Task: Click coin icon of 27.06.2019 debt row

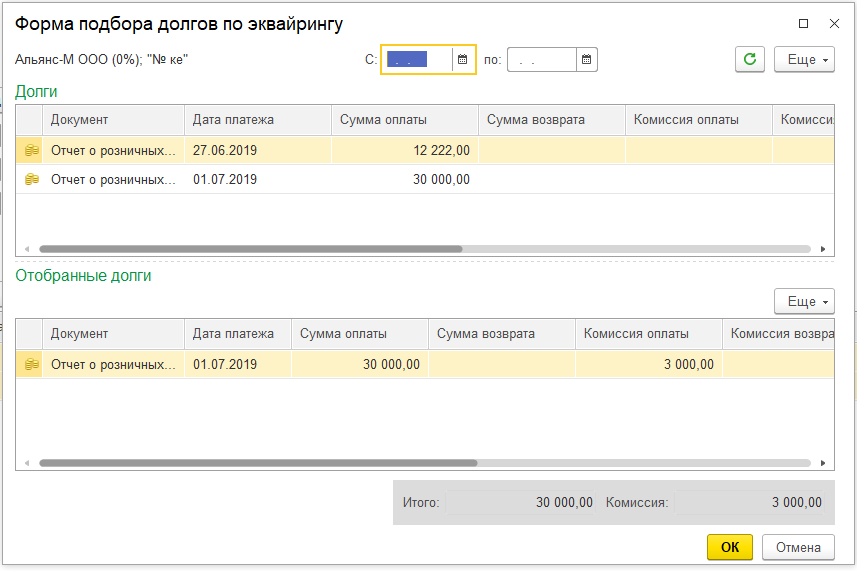Action: pyautogui.click(x=32, y=151)
